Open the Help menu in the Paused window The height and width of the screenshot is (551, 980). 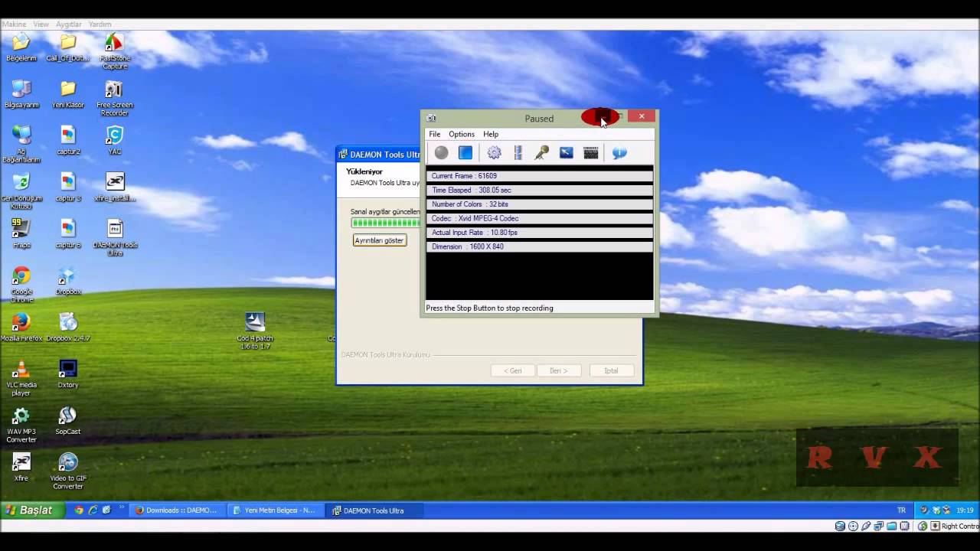491,134
